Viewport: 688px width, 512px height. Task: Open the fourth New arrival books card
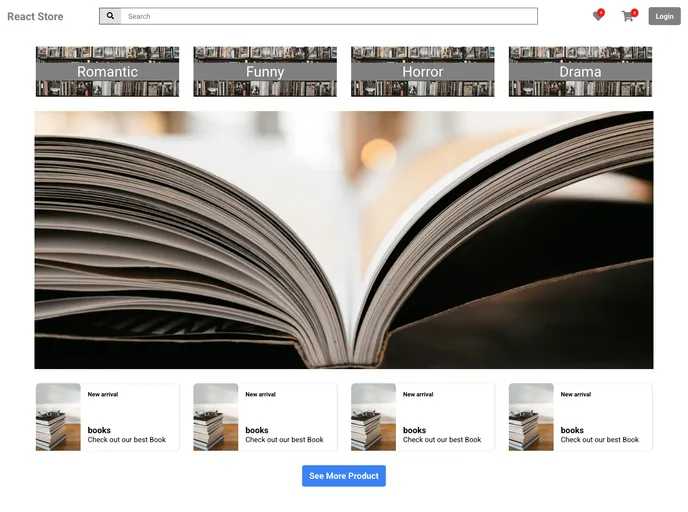click(601, 417)
